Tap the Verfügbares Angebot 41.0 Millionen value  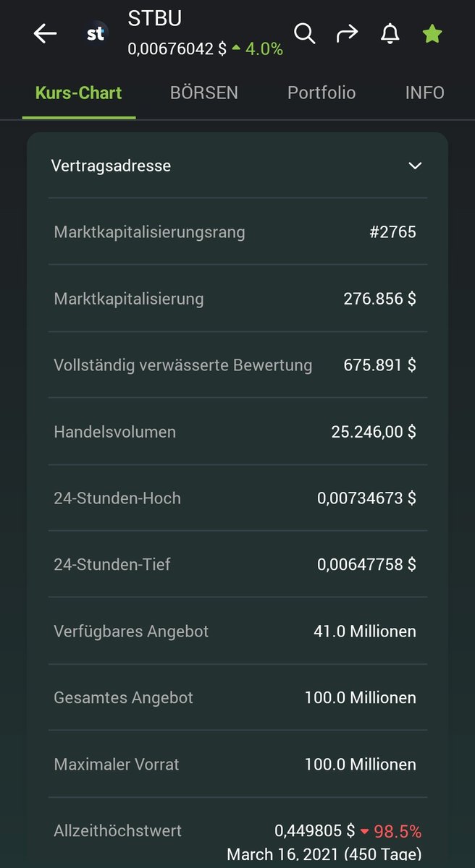pos(365,631)
